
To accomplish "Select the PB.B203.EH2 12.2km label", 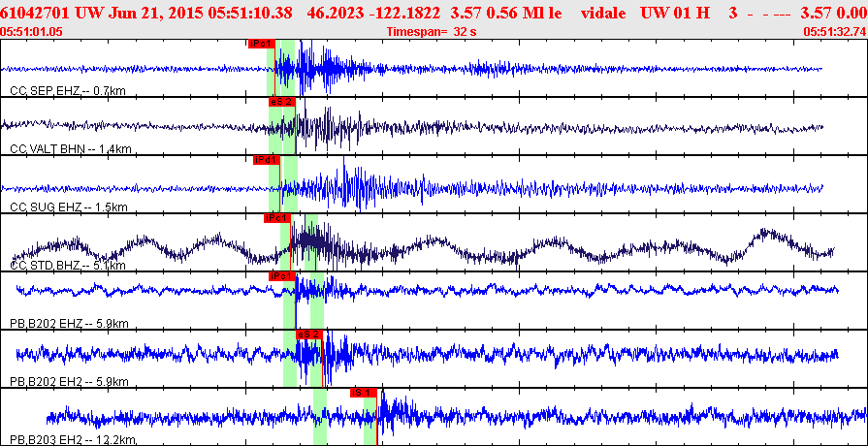I will pos(72,439).
